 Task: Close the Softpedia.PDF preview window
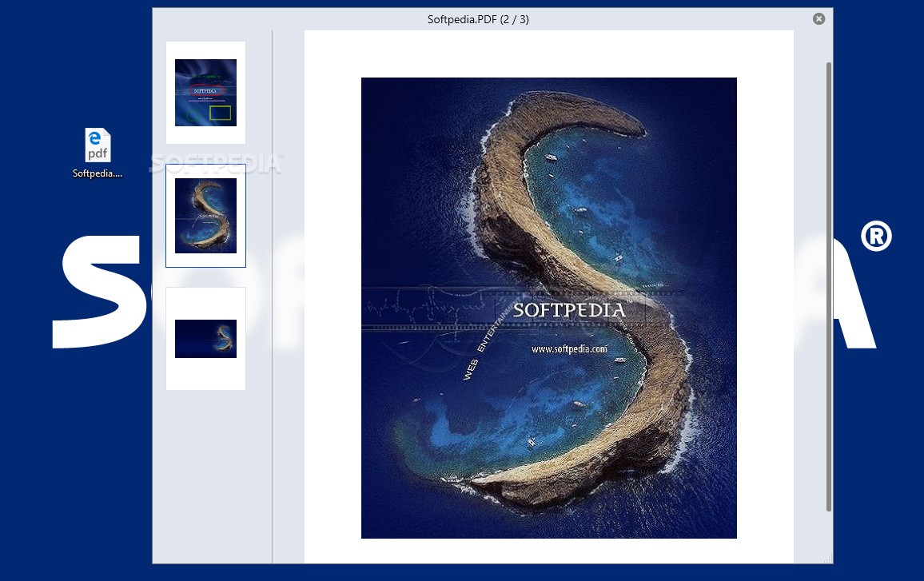click(818, 19)
